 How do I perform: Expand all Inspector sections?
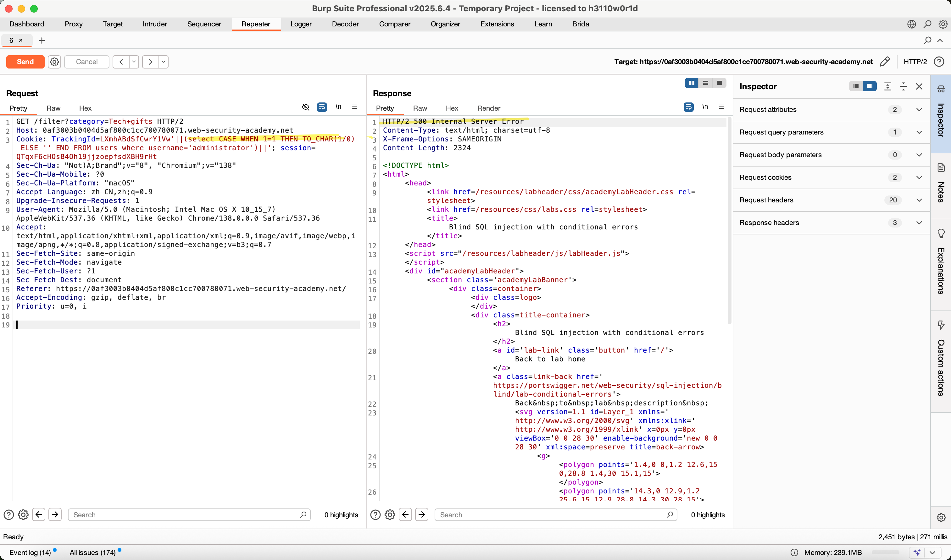click(887, 86)
